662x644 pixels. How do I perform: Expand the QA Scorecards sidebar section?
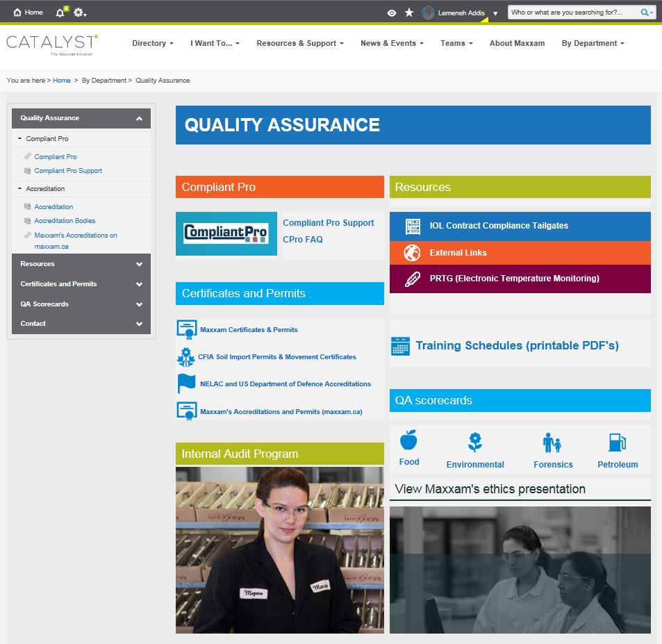coord(81,304)
